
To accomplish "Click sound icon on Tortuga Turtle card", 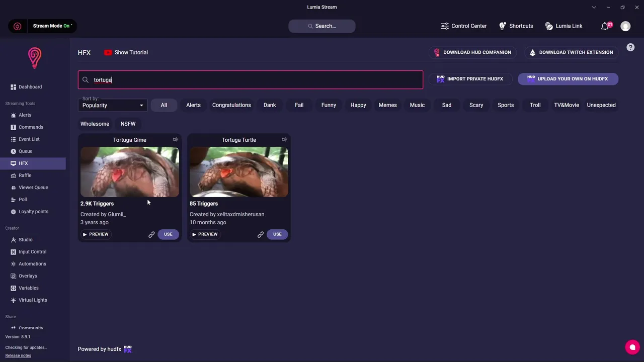I will (284, 140).
